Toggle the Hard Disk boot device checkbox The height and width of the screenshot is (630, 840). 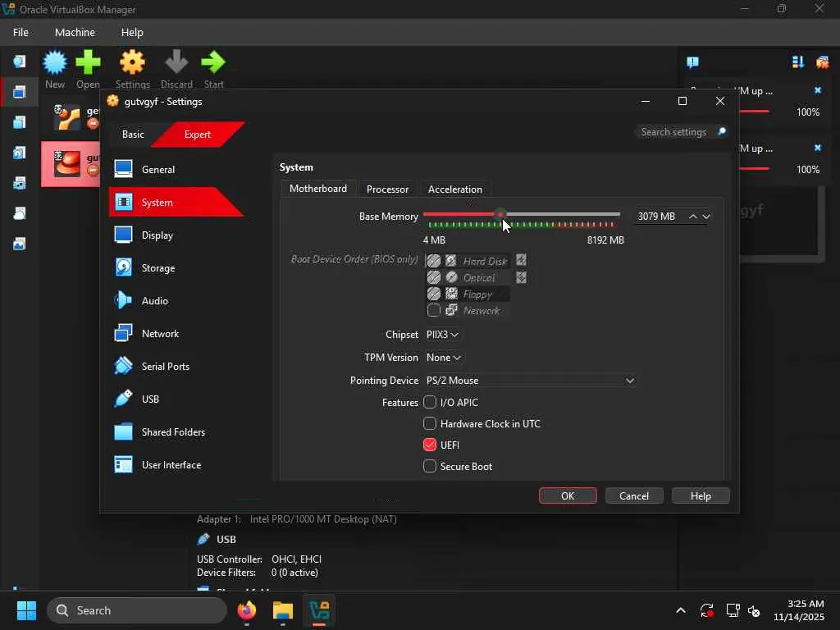[x=433, y=261]
